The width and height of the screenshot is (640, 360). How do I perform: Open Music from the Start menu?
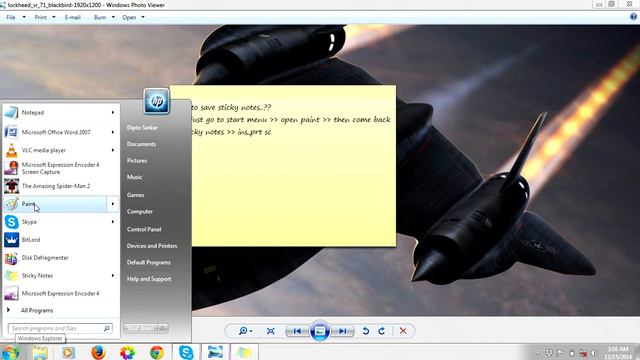click(x=134, y=177)
